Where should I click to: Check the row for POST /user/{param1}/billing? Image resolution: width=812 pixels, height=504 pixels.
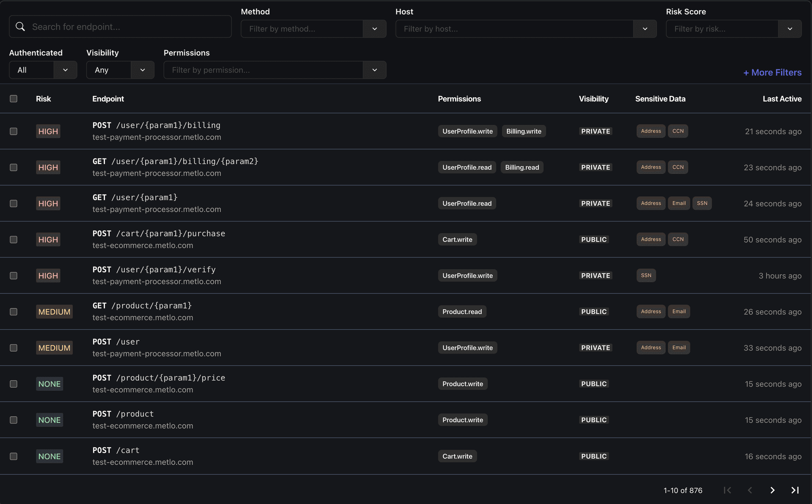click(14, 131)
